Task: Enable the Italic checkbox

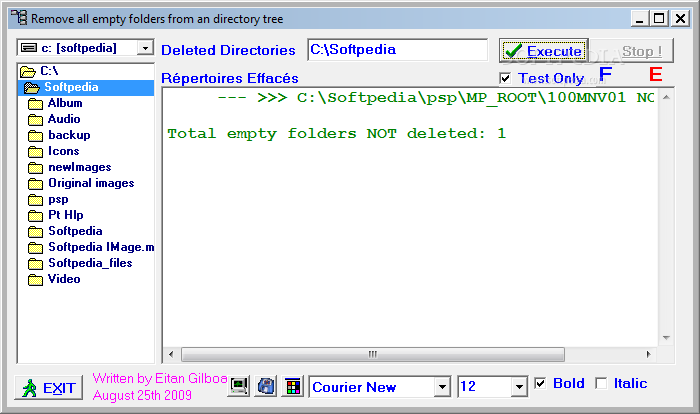Action: pyautogui.click(x=601, y=384)
